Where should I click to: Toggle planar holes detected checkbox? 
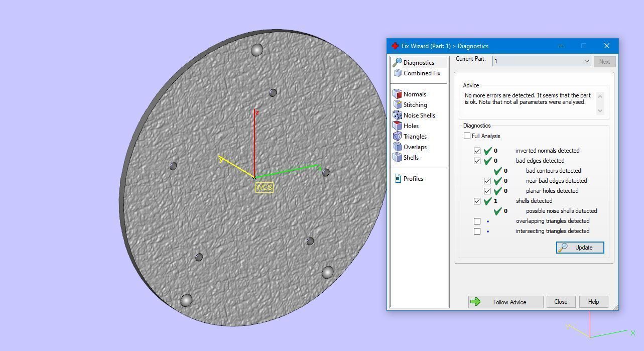pos(487,191)
